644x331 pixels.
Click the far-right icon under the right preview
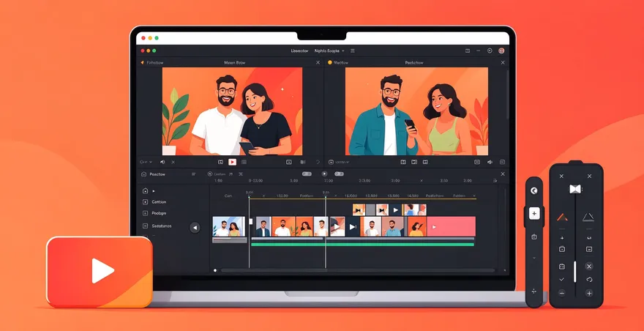click(502, 162)
